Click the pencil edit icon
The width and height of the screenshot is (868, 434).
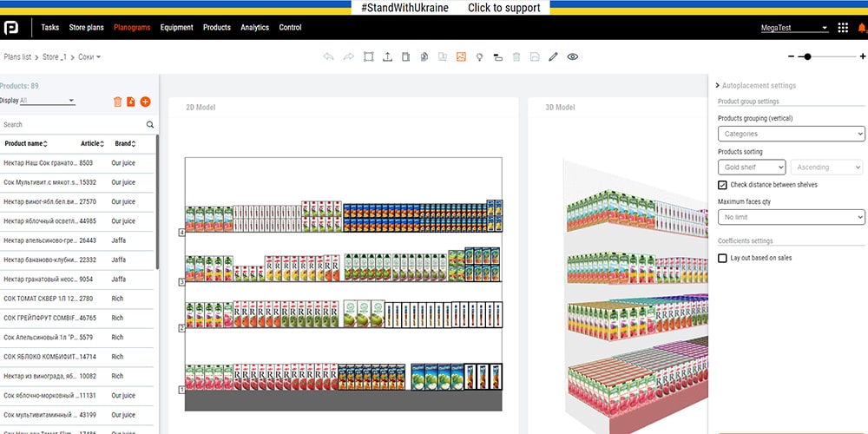[553, 56]
